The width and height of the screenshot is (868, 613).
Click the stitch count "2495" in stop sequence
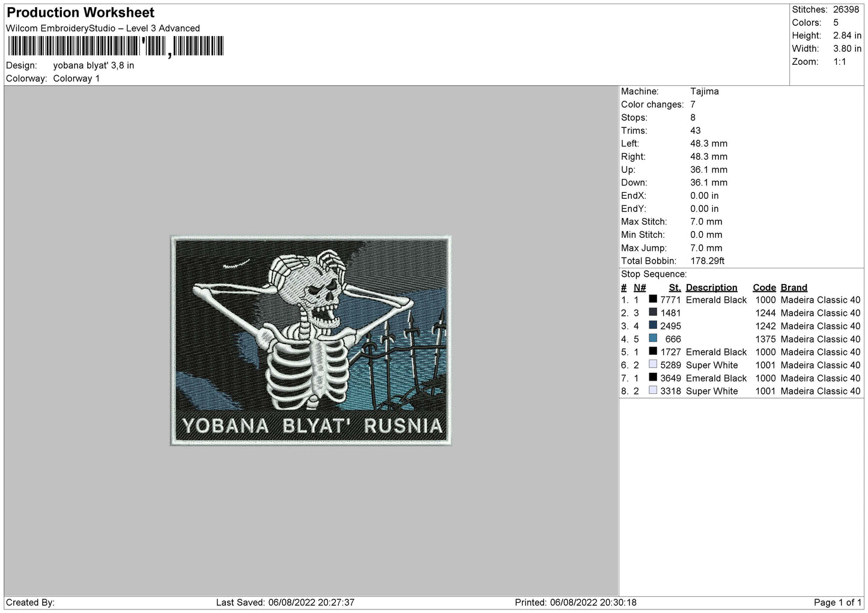tap(670, 327)
